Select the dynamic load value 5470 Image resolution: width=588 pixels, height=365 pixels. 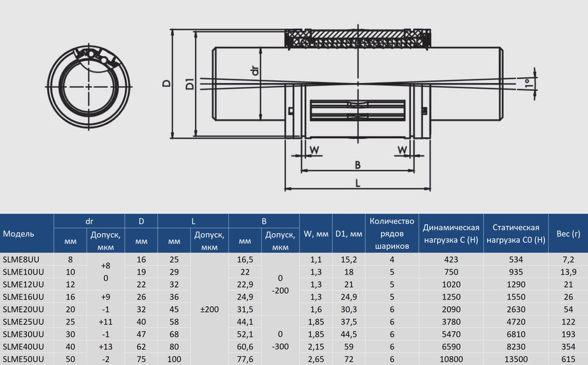coord(451,334)
